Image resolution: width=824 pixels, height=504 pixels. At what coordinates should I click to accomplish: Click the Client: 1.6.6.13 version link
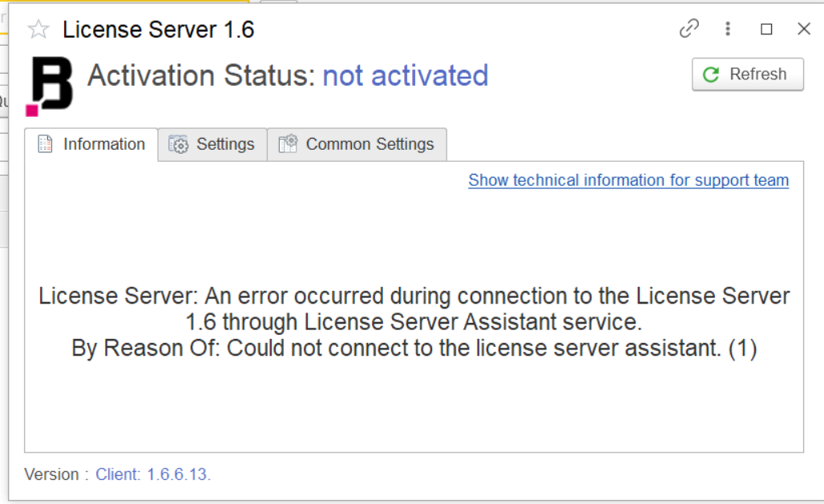coord(153,474)
